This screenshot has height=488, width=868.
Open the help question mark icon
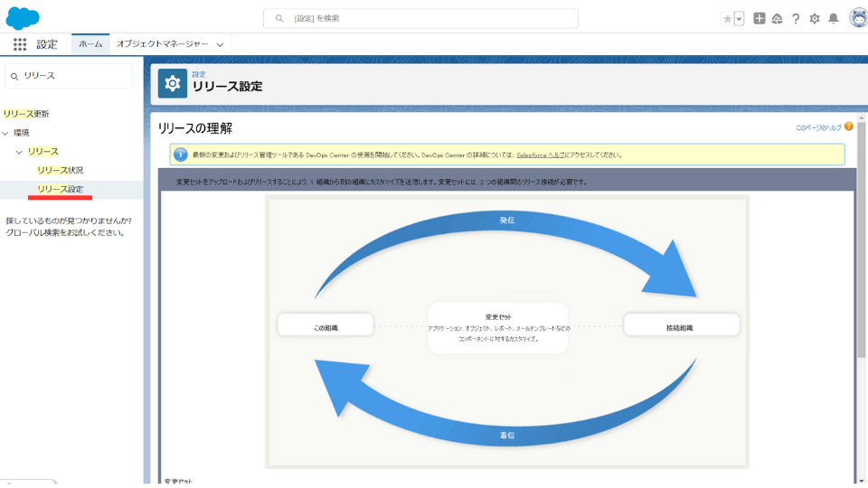(796, 19)
